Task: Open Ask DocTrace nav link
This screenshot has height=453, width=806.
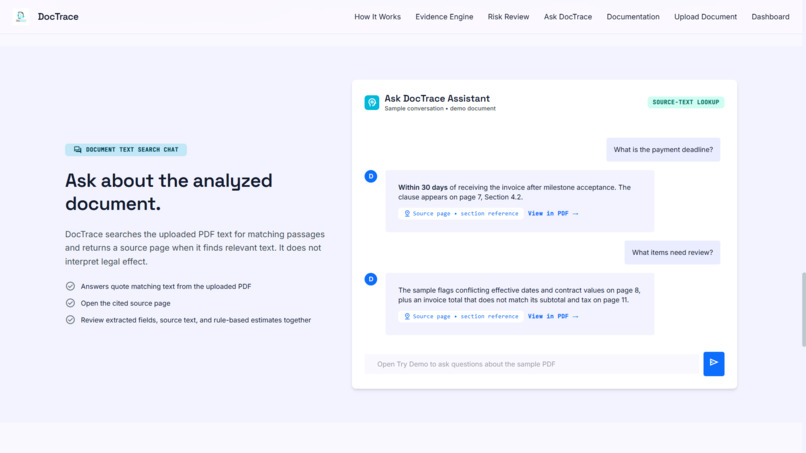Action: (568, 16)
